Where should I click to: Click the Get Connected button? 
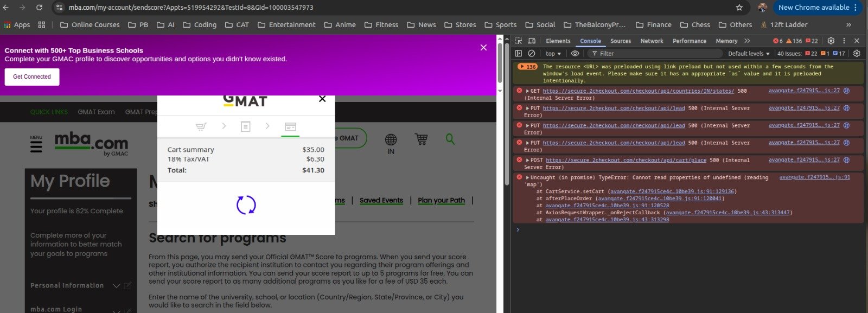32,77
